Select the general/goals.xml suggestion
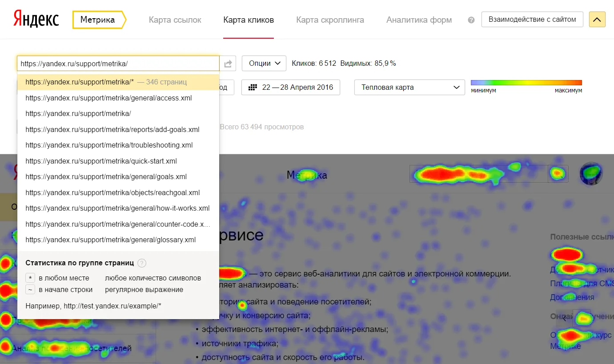The width and height of the screenshot is (614, 364). [x=118, y=177]
